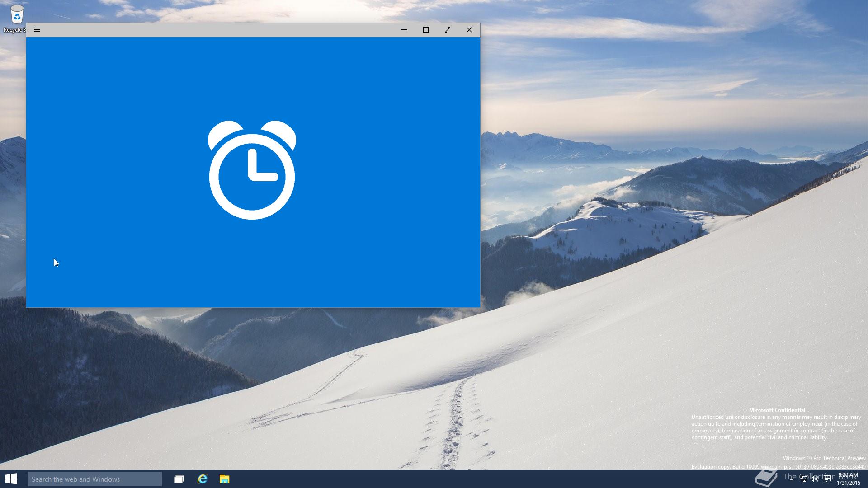Viewport: 868px width, 488px height.
Task: Open Task View from the taskbar
Action: pos(179,479)
